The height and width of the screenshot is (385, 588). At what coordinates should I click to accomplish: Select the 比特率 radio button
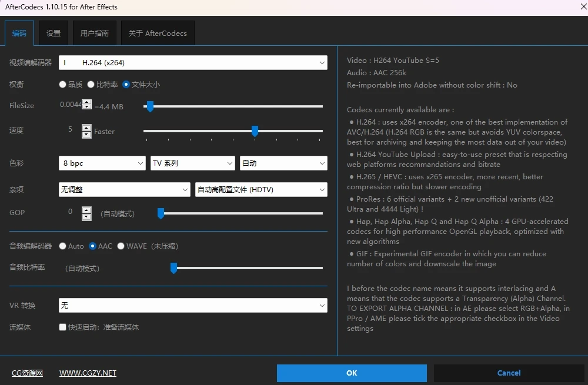coord(91,85)
